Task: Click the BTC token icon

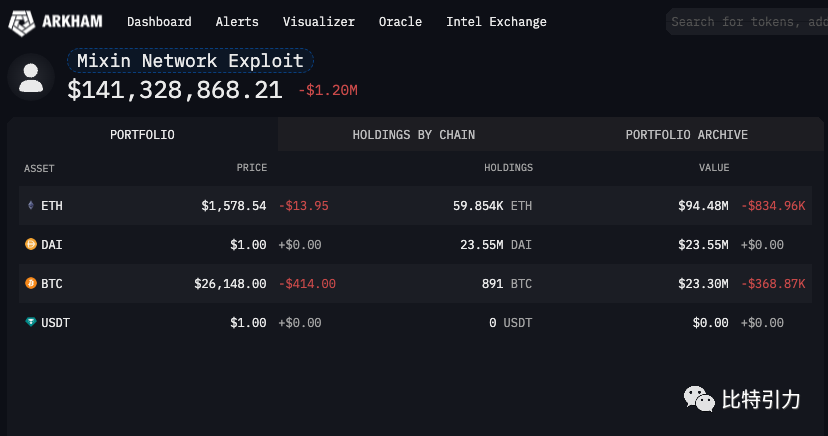Action: (30, 284)
